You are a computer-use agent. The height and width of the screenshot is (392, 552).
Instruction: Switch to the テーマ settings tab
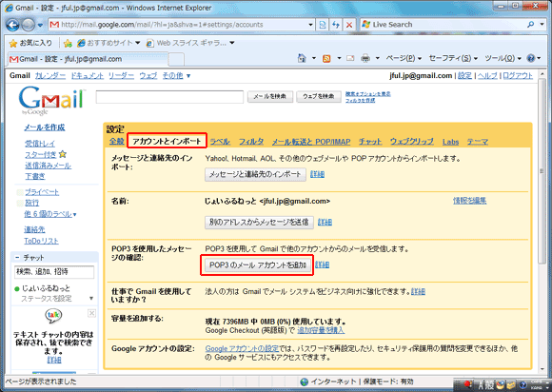pyautogui.click(x=478, y=142)
